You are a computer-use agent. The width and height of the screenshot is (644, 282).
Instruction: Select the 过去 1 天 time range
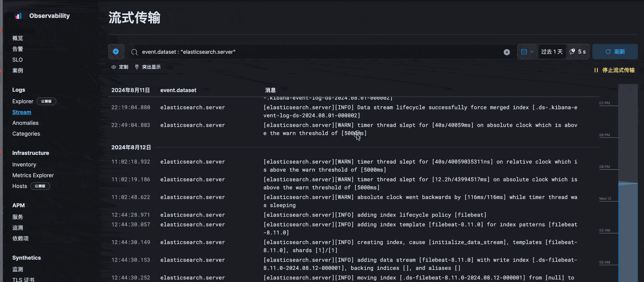click(552, 52)
